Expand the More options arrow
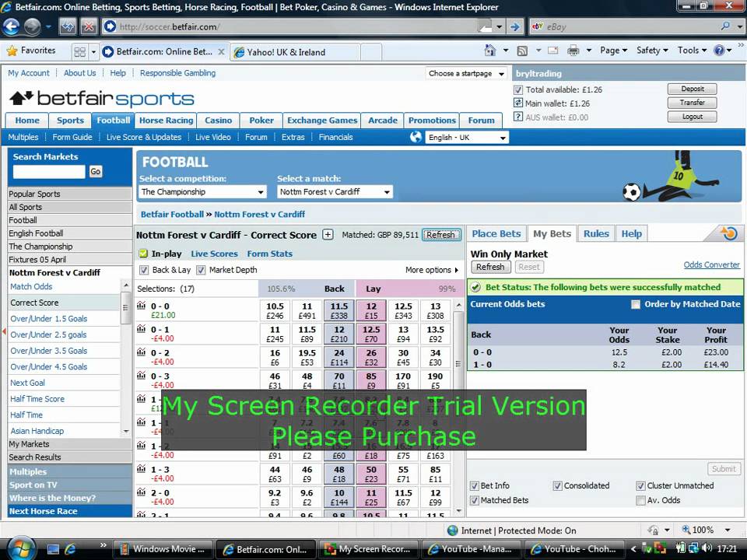The image size is (747, 560). point(457,270)
